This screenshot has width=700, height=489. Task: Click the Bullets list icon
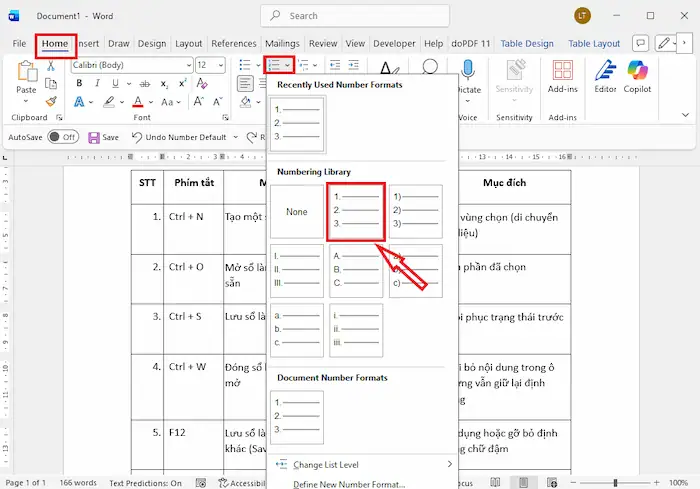point(245,65)
